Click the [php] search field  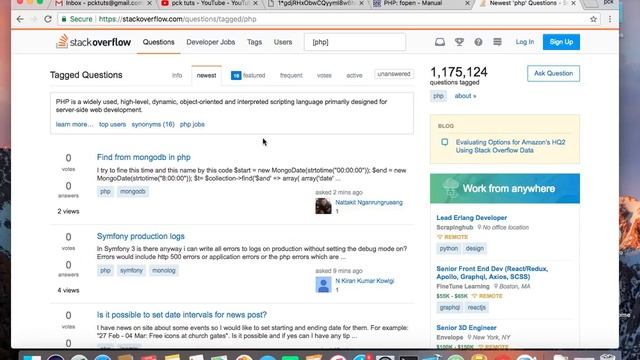click(x=355, y=42)
